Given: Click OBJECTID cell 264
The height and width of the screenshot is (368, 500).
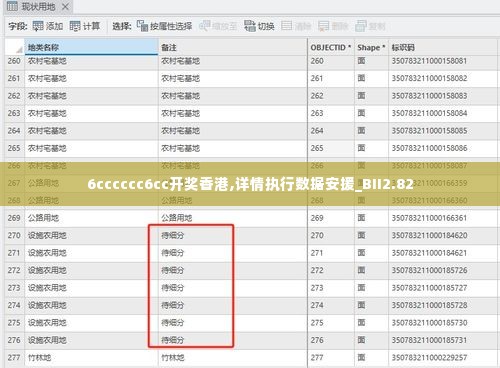Looking at the screenshot, I should pos(331,131).
